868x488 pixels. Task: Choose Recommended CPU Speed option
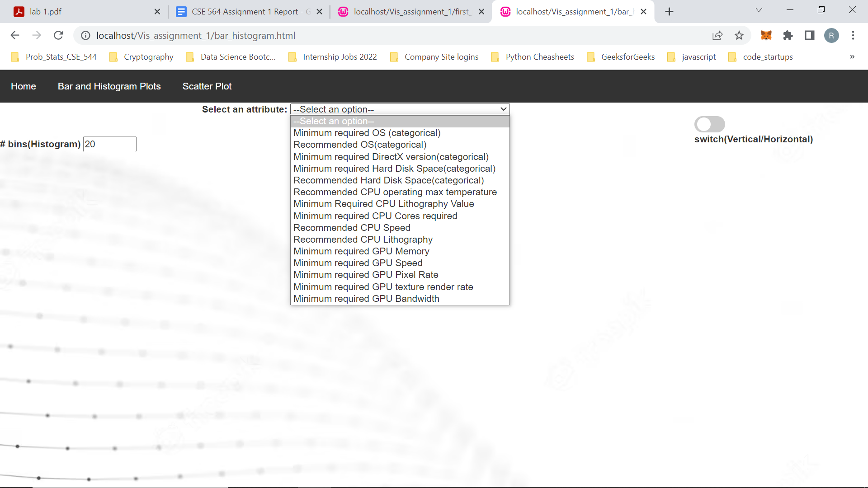tap(352, 228)
